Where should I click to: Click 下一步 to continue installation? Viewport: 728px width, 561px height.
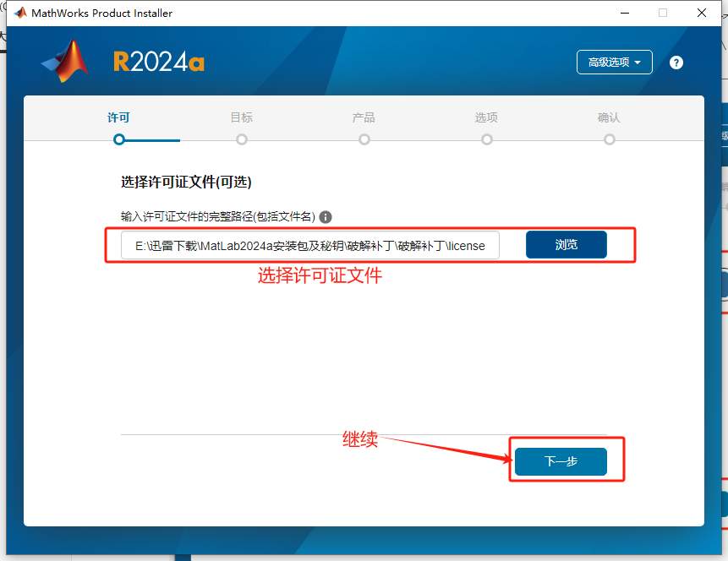click(x=561, y=461)
